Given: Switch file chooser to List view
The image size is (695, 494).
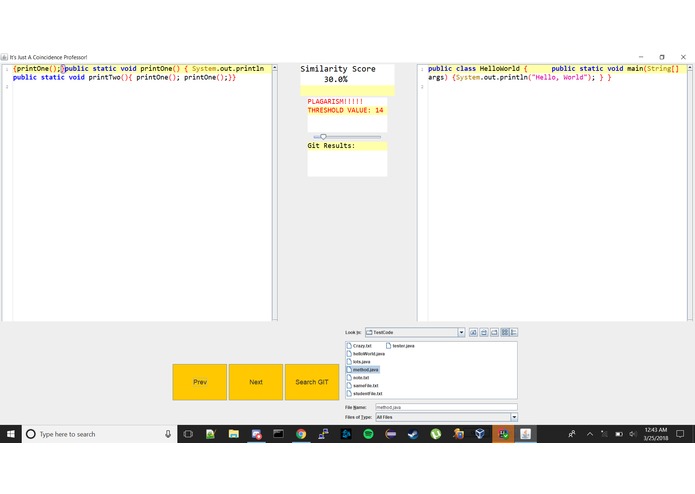Looking at the screenshot, I should pos(505,332).
